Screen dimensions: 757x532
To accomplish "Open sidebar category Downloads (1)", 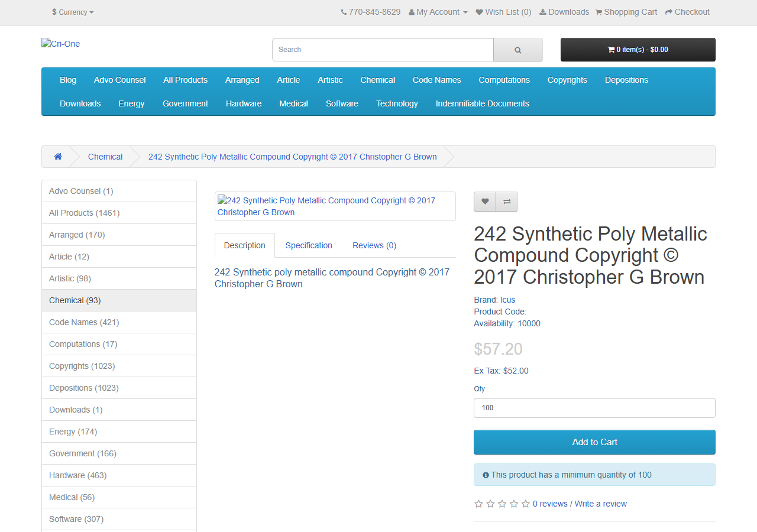I will coord(119,410).
